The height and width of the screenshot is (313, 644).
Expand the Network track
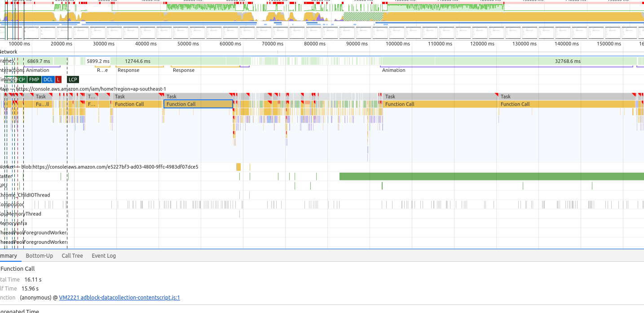pyautogui.click(x=9, y=52)
